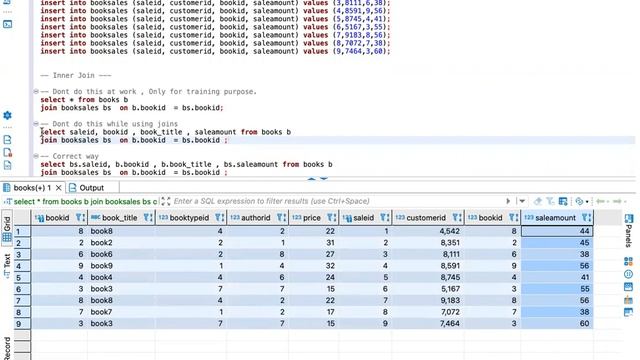
Task: Click the Output tab document icon
Action: tap(73, 188)
